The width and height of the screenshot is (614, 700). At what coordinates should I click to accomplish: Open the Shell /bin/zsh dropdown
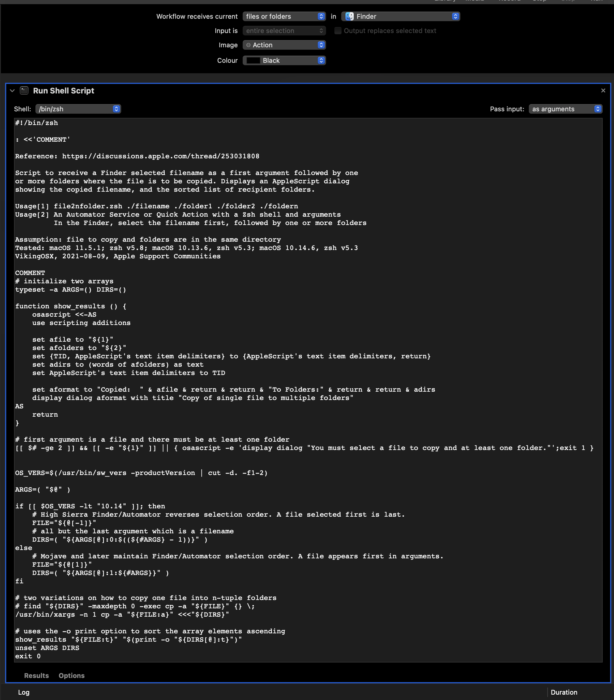[78, 109]
